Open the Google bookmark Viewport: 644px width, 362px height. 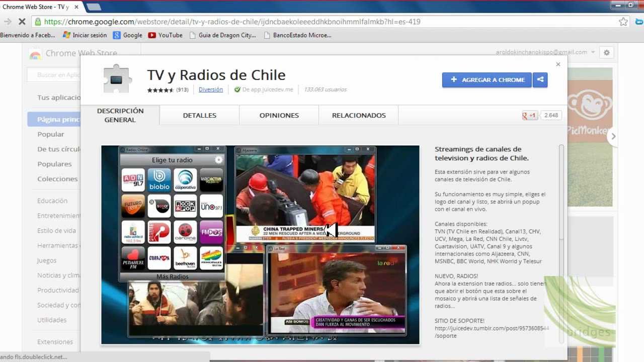pyautogui.click(x=128, y=35)
